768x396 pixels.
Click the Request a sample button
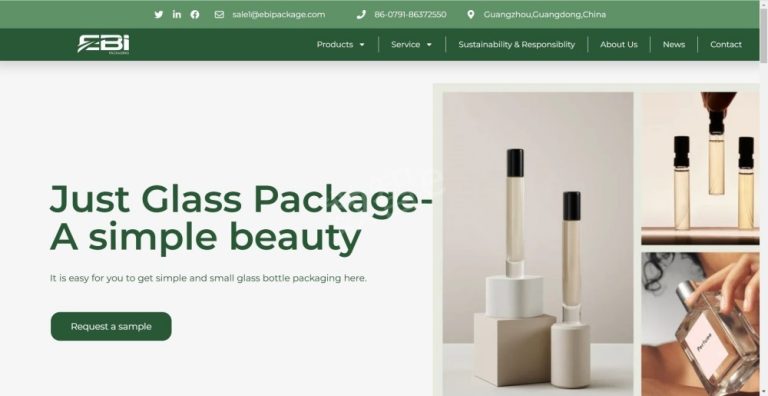tap(111, 326)
